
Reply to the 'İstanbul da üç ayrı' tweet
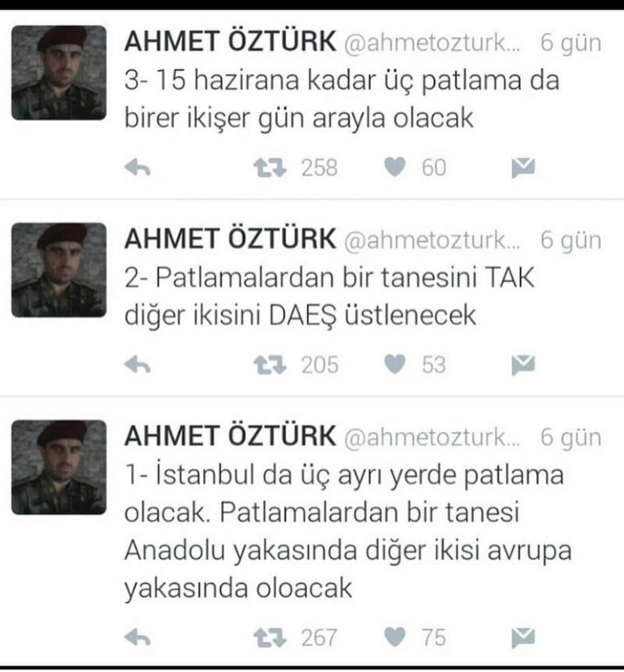click(x=138, y=638)
